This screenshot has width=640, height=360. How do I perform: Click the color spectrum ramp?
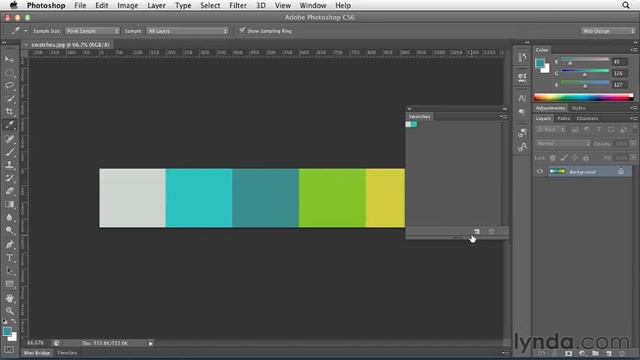pyautogui.click(x=584, y=97)
